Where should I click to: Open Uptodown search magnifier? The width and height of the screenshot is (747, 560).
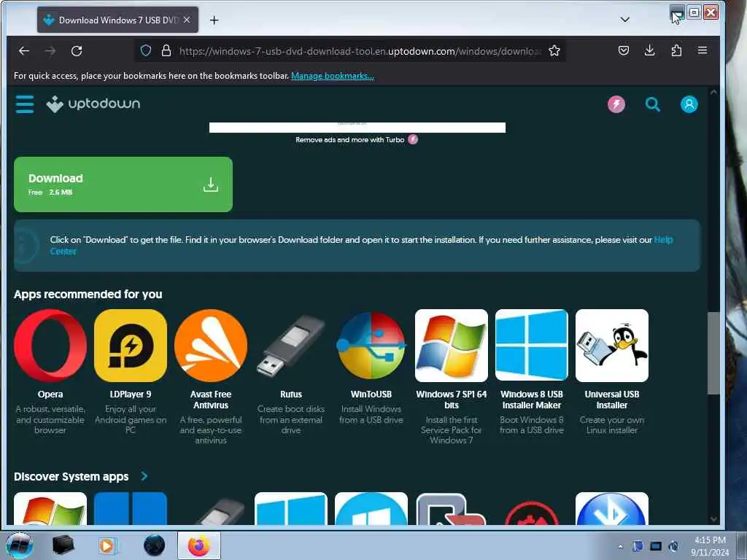click(653, 104)
